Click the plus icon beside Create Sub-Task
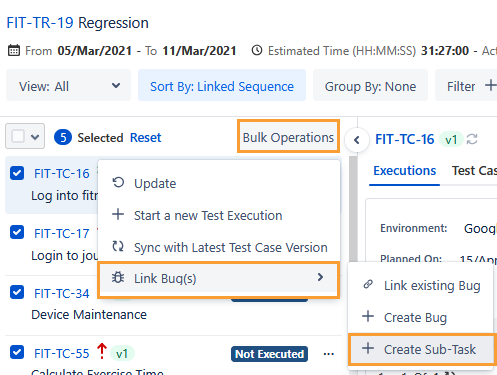 pyautogui.click(x=368, y=348)
